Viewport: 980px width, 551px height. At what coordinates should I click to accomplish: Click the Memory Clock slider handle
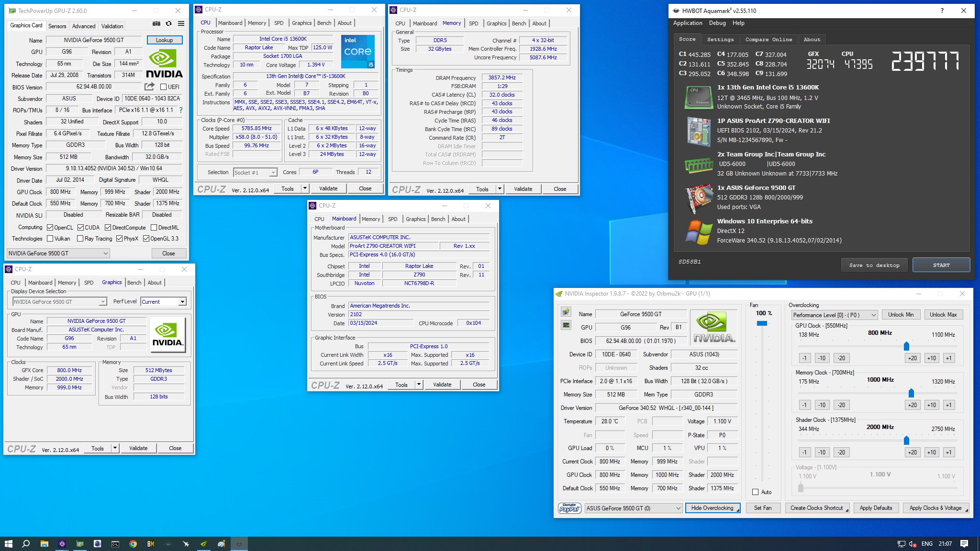(911, 393)
